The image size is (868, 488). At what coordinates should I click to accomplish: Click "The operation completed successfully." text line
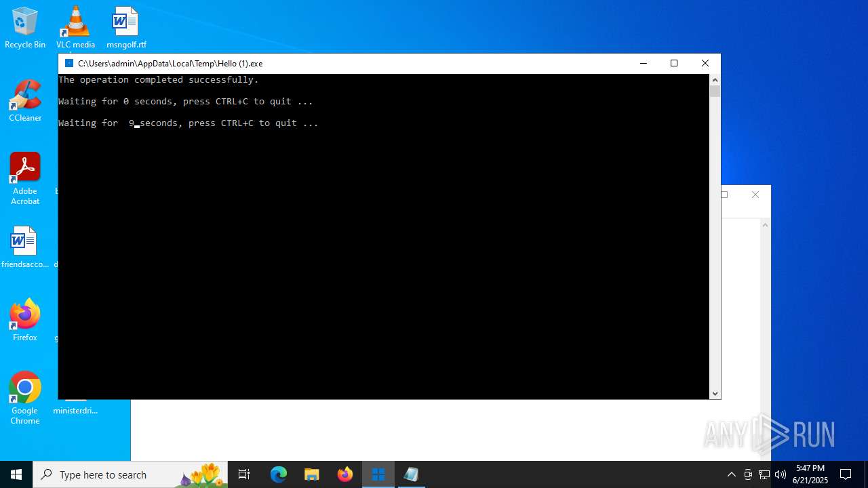point(159,80)
